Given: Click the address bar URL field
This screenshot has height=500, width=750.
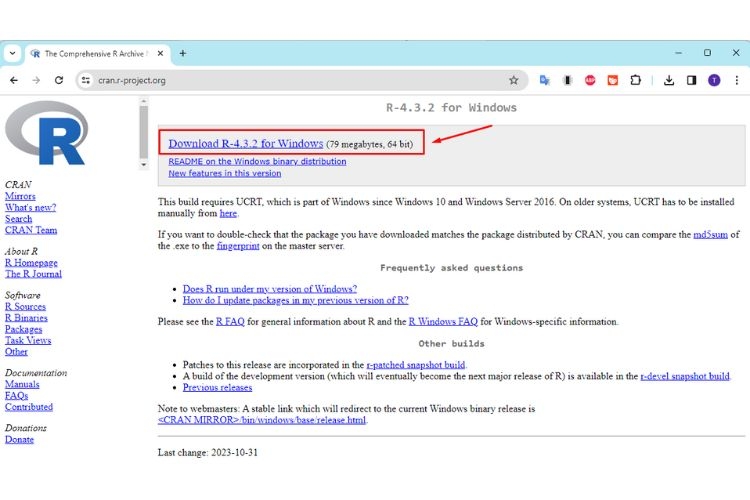Looking at the screenshot, I should click(x=300, y=80).
